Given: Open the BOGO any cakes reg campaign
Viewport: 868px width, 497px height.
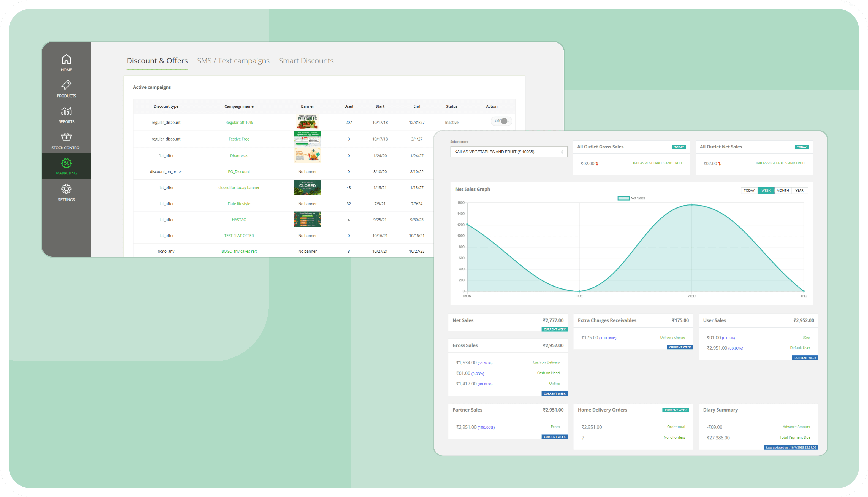Looking at the screenshot, I should pos(239,251).
